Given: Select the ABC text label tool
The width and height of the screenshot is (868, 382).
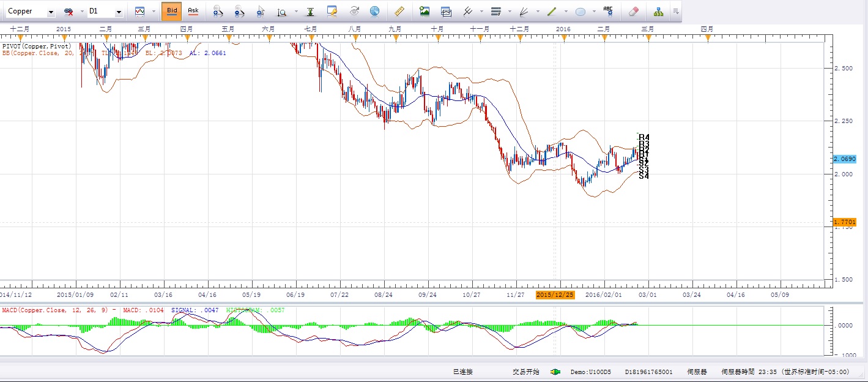Looking at the screenshot, I should coord(608,10).
